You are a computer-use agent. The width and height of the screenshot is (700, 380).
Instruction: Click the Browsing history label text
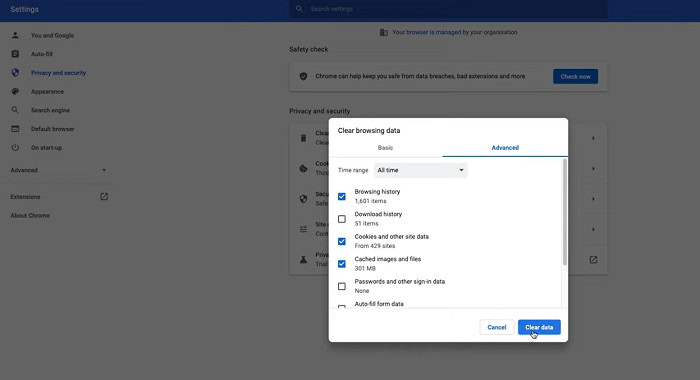pos(377,192)
